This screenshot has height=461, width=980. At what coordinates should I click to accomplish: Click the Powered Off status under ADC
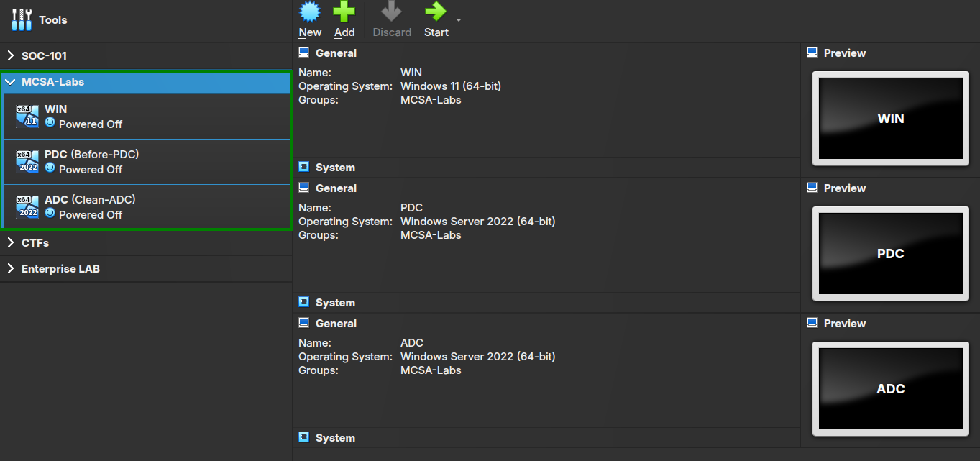tap(91, 215)
